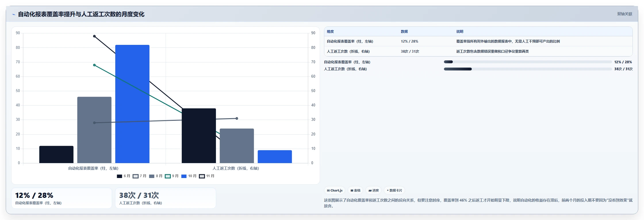Click the 数据 table column header
The width and height of the screenshot is (644, 220).
click(x=404, y=32)
